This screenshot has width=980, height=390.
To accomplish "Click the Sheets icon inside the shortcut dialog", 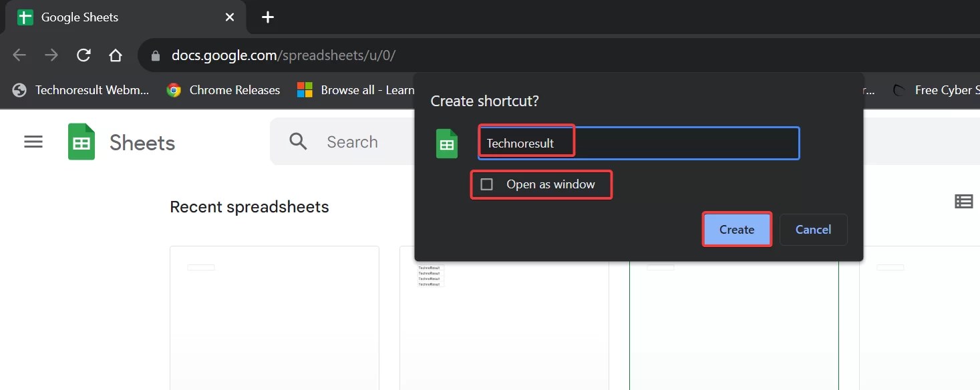I will tap(447, 143).
